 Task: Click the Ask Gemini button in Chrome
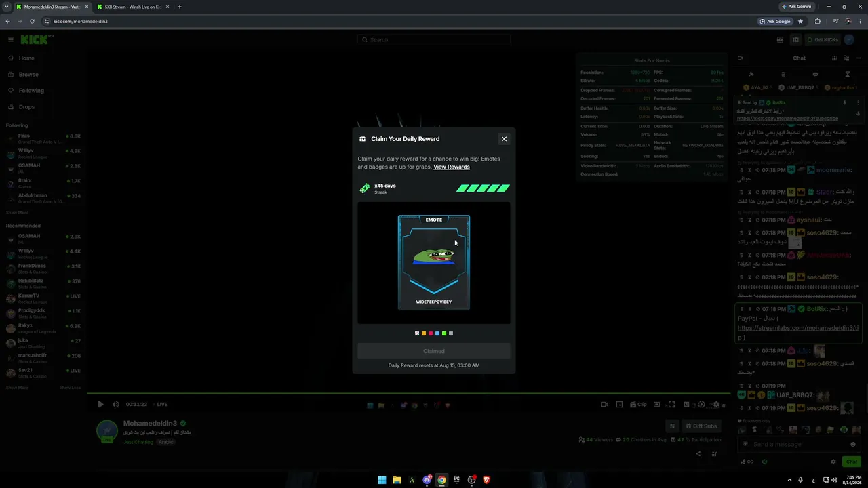point(797,7)
